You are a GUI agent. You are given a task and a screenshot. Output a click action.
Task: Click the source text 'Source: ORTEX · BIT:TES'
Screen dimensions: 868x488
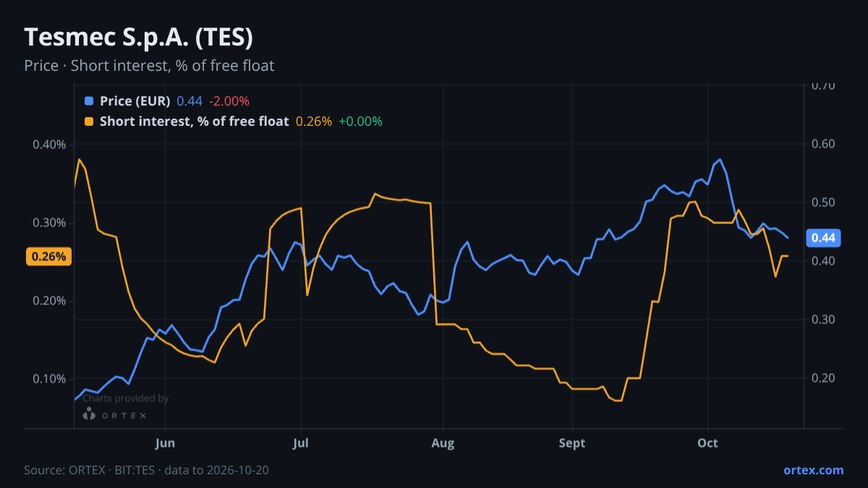88,470
